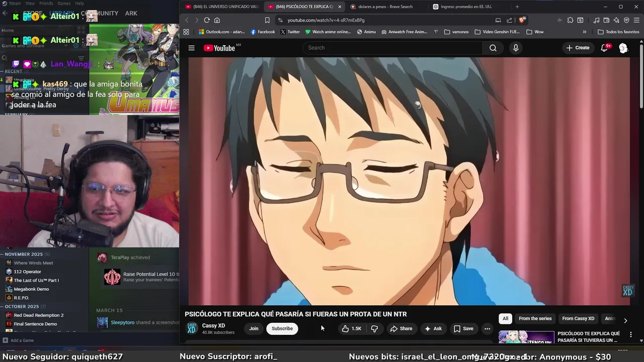
Task: Like the video with the thumbs-up button
Action: 352,328
